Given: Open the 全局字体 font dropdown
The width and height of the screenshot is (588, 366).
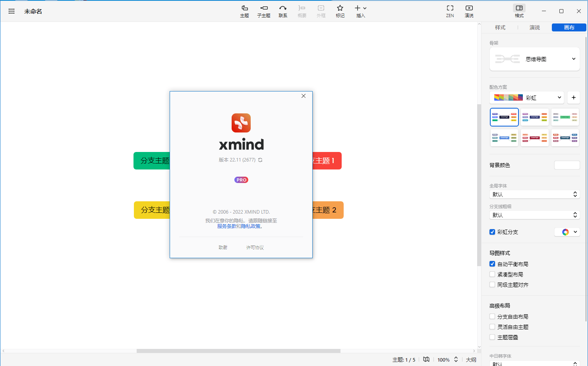Looking at the screenshot, I should click(534, 194).
